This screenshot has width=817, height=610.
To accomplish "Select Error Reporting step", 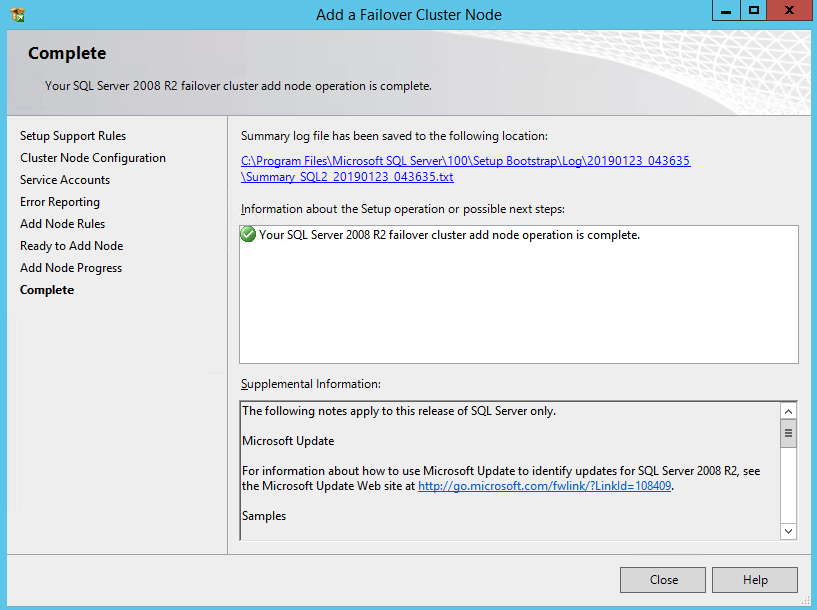I will tap(60, 202).
